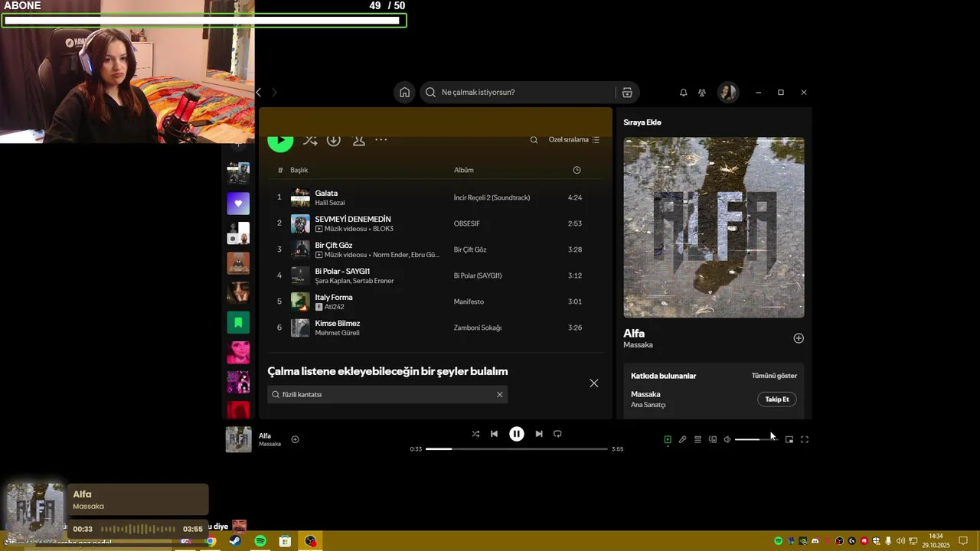
Task: Click Tümünü göster for contributors
Action: [x=774, y=376]
